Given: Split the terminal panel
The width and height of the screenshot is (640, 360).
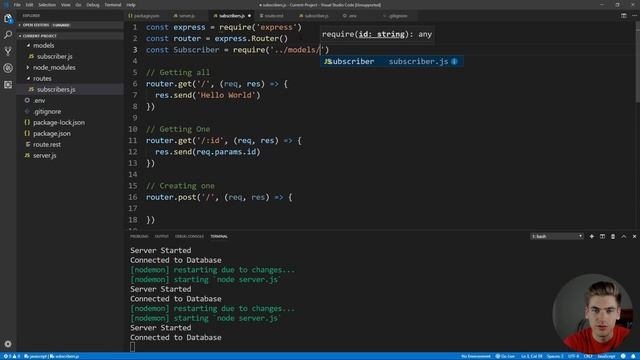Looking at the screenshot, I should (602, 236).
